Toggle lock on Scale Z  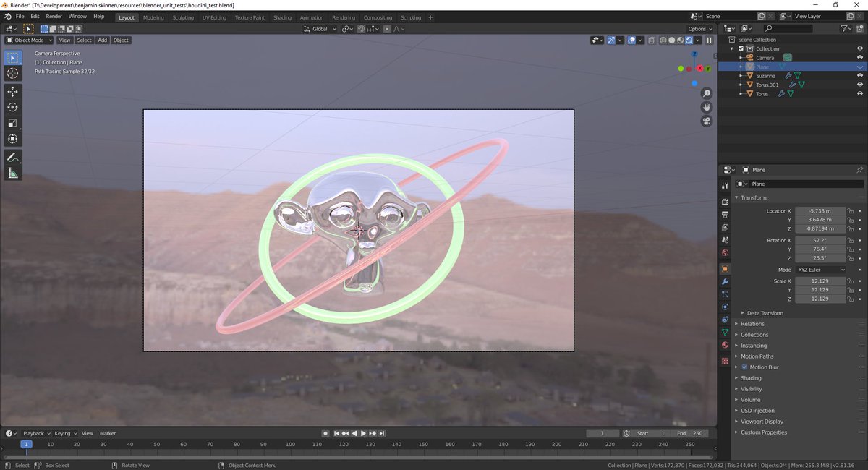pyautogui.click(x=851, y=299)
